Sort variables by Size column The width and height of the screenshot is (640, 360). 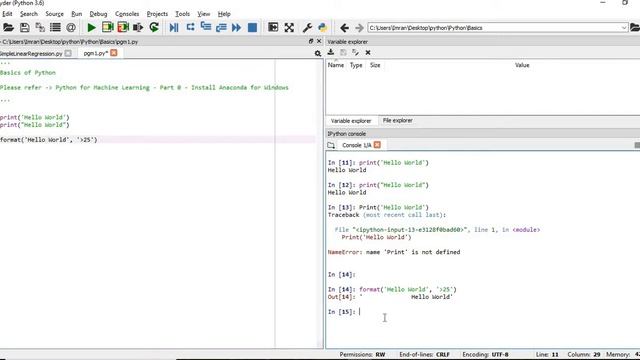coord(375,65)
